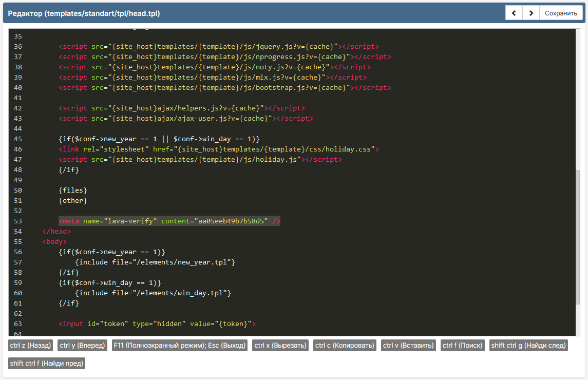The width and height of the screenshot is (588, 380).
Task: Click the {if($conf->new_year == 1)} line 56
Action: pos(112,252)
